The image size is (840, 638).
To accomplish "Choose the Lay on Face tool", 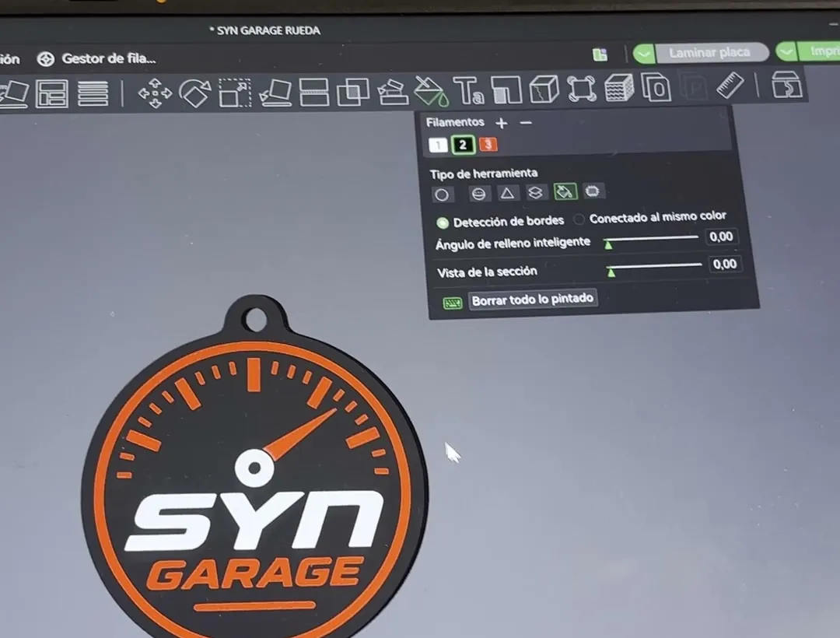I will (275, 93).
